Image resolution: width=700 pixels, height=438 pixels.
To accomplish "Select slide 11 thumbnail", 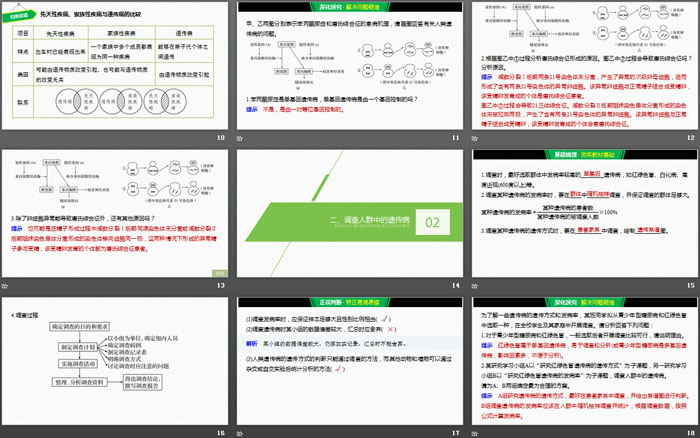I will [x=350, y=65].
